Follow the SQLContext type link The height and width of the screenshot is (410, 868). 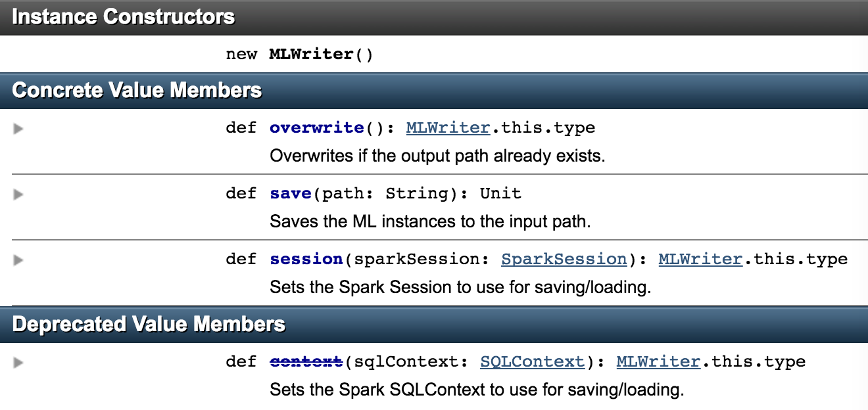click(x=532, y=361)
